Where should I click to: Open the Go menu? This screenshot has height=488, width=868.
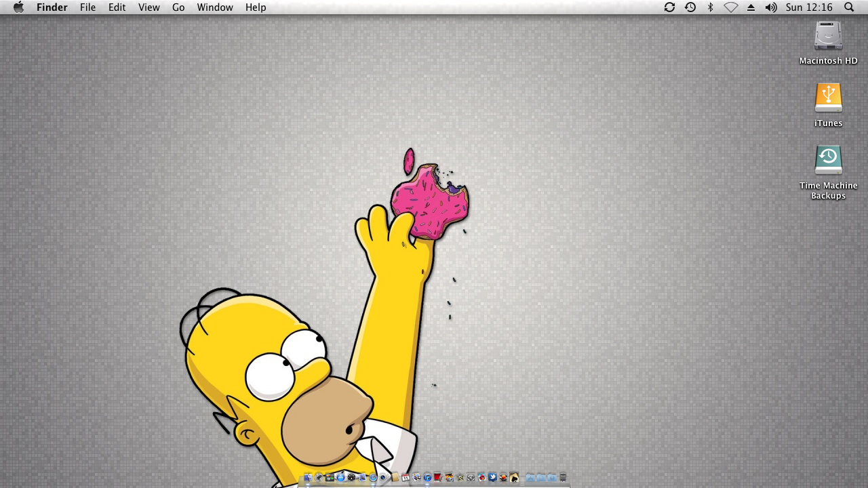point(178,7)
